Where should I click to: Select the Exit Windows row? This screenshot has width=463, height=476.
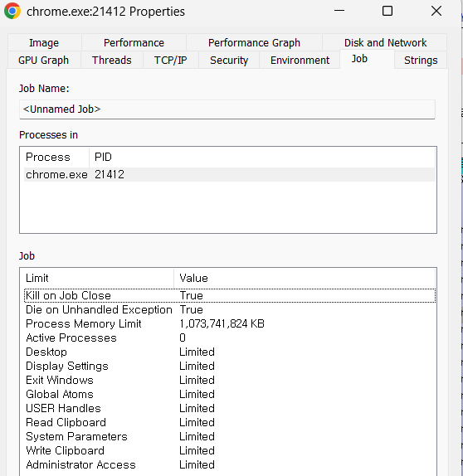click(229, 380)
